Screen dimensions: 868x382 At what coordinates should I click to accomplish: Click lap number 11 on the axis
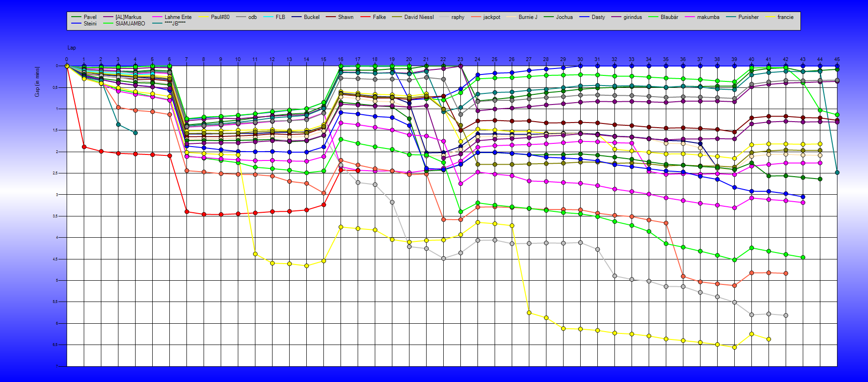pyautogui.click(x=255, y=59)
